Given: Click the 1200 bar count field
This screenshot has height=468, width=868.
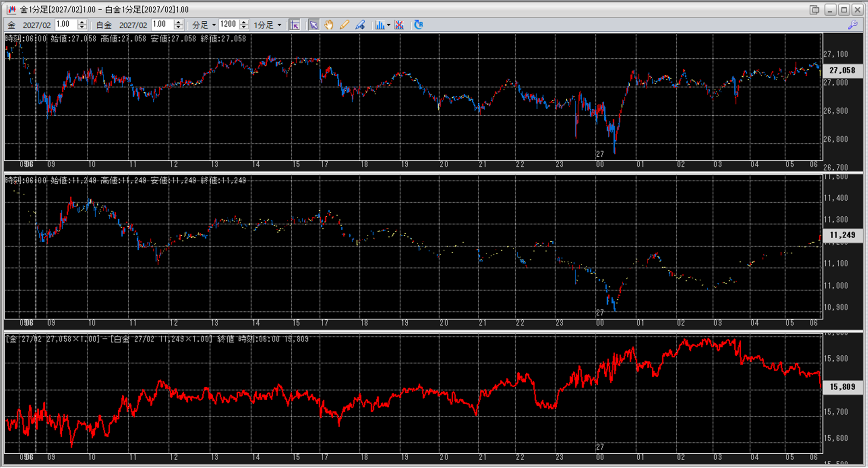Looking at the screenshot, I should 228,25.
